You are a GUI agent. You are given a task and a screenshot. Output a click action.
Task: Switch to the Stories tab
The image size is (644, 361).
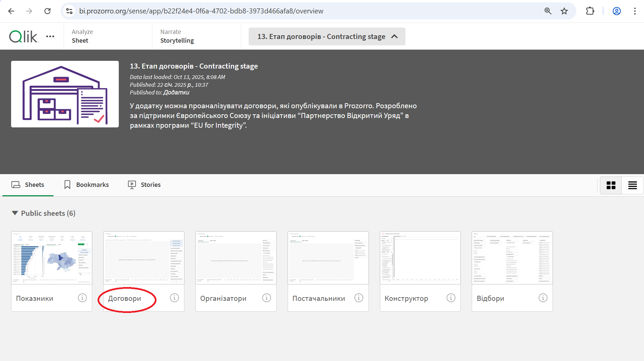tap(144, 185)
